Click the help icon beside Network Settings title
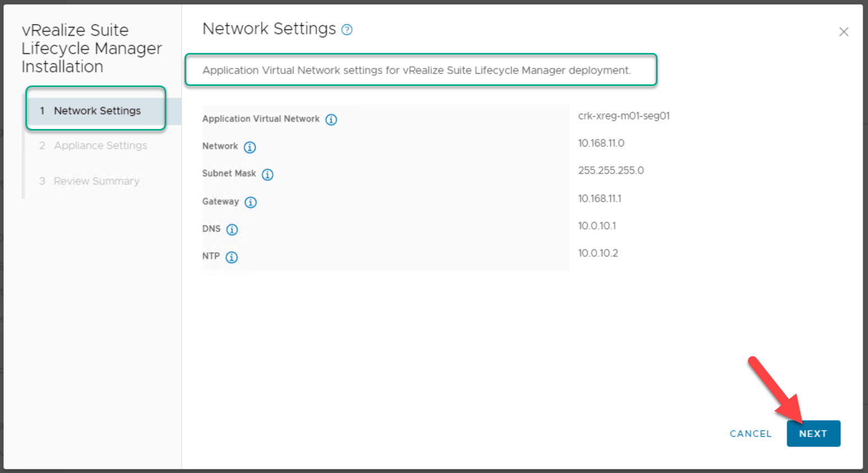This screenshot has width=868, height=473. click(347, 30)
